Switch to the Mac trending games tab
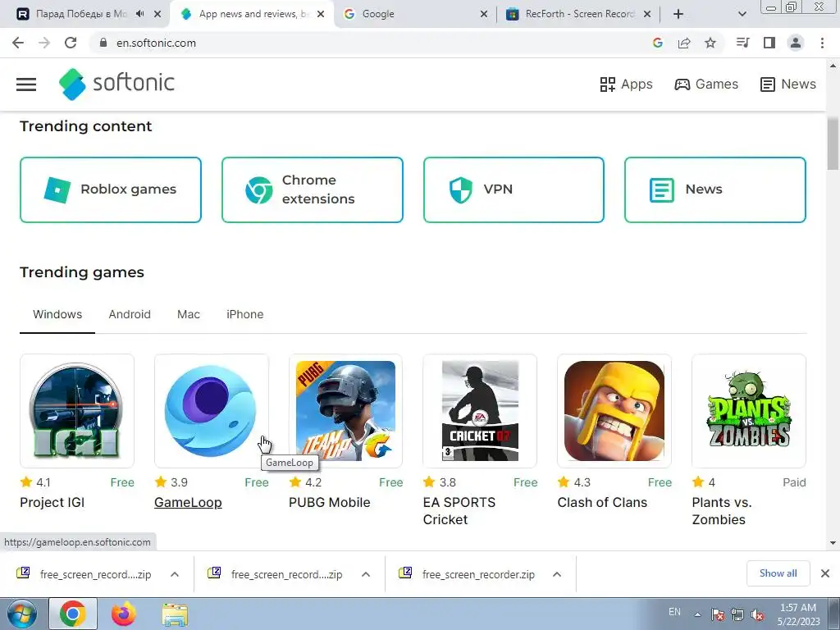Image resolution: width=840 pixels, height=630 pixels. point(189,314)
